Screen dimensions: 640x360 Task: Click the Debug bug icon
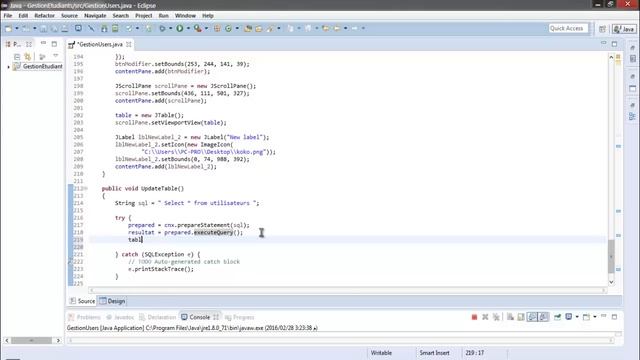(x=162, y=29)
